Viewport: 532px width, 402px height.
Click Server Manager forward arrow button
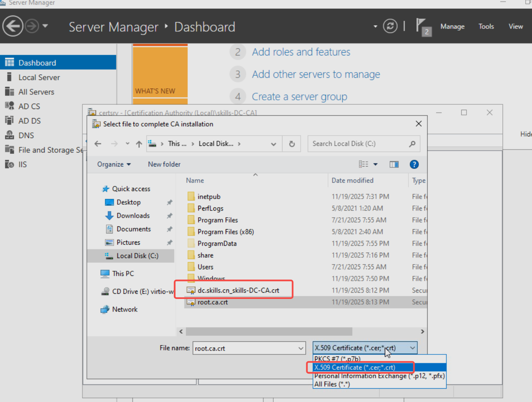pos(32,26)
